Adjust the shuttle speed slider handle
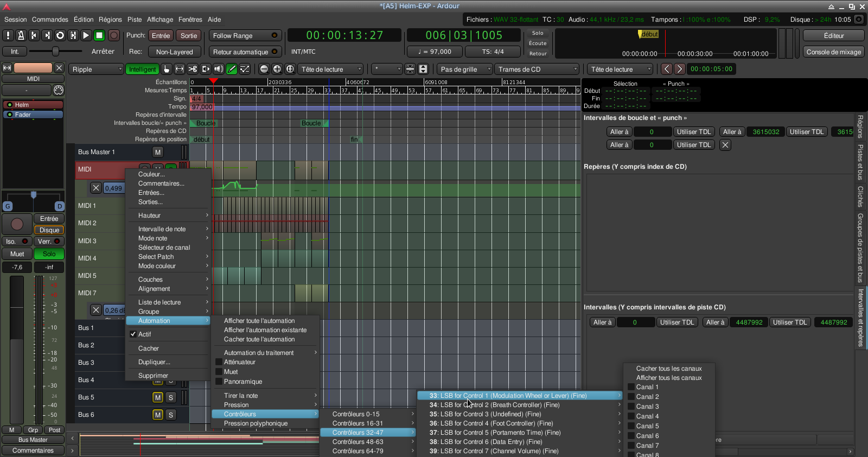 [55, 52]
